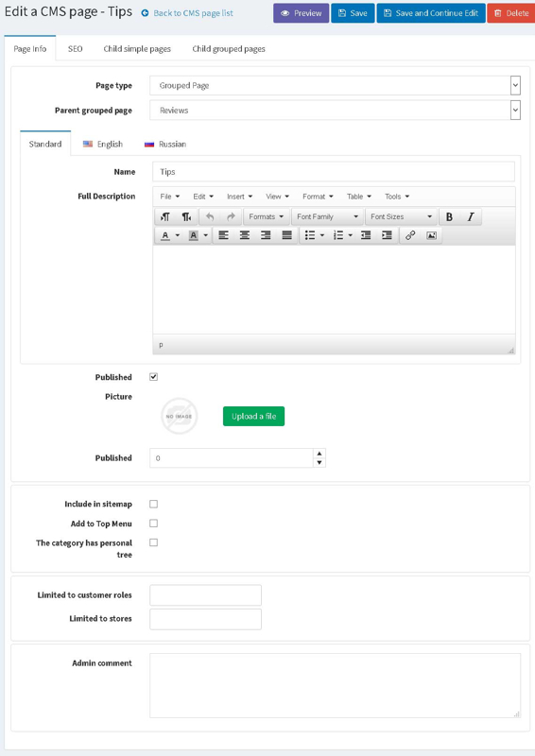Image resolution: width=535 pixels, height=756 pixels.
Task: Increment the Published number stepper up
Action: [319, 454]
